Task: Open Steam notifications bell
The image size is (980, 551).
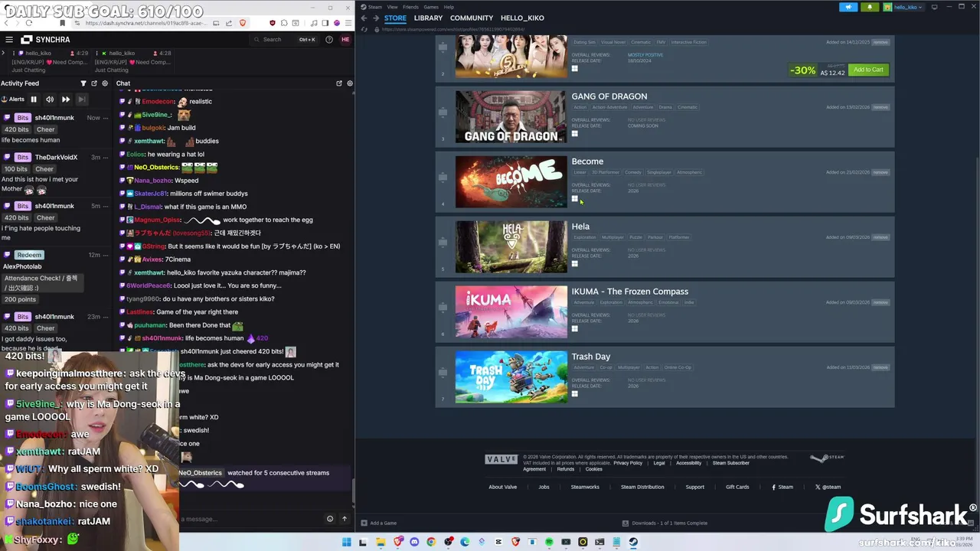Action: pos(870,7)
